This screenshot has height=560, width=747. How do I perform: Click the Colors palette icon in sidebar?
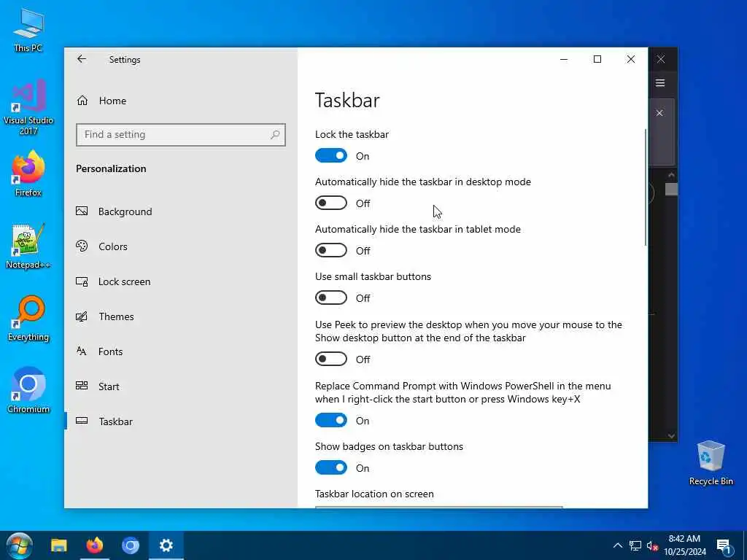click(x=82, y=246)
